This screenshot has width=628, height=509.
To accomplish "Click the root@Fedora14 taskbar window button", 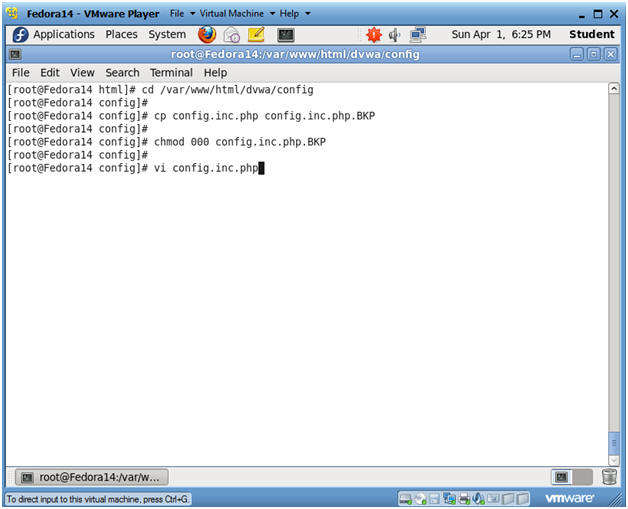I will pyautogui.click(x=92, y=477).
